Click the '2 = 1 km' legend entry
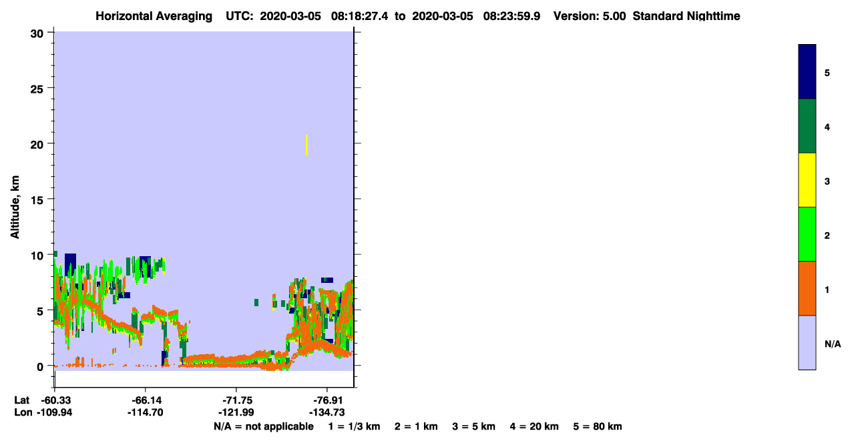 [x=416, y=426]
